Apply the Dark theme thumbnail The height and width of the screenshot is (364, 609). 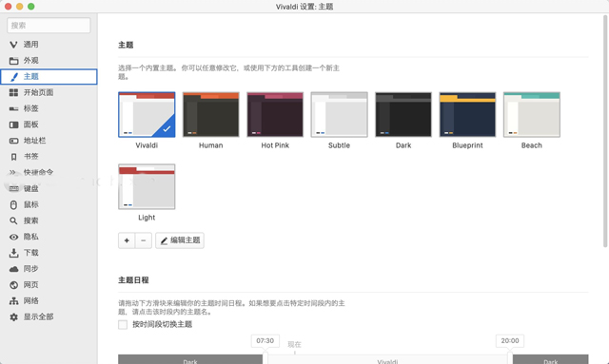403,114
